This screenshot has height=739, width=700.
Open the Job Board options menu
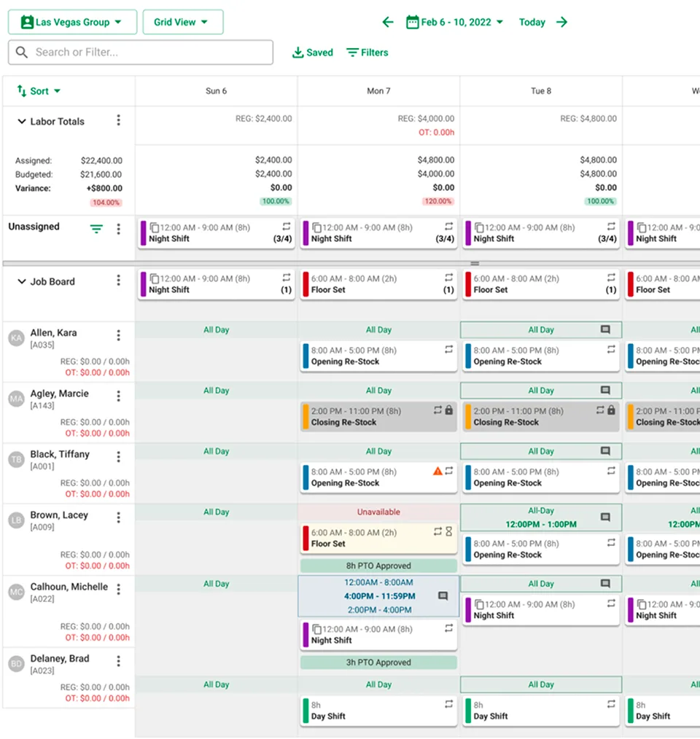coord(118,281)
